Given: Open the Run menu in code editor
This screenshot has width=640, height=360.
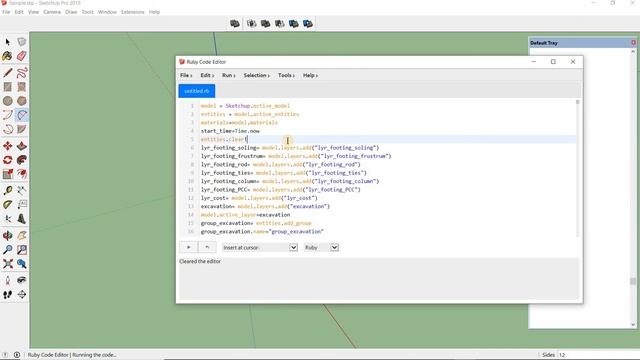Looking at the screenshot, I should [x=229, y=76].
